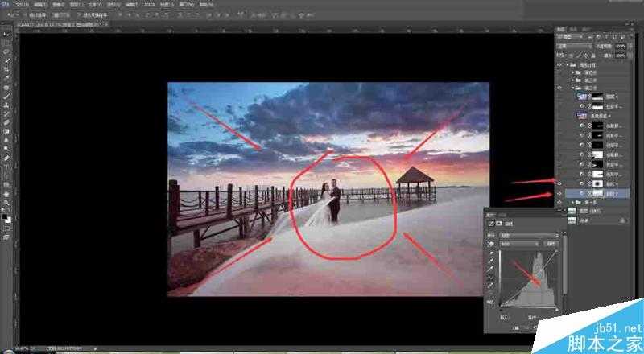Select the Lasso tool
644x354 pixels.
pyautogui.click(x=6, y=51)
